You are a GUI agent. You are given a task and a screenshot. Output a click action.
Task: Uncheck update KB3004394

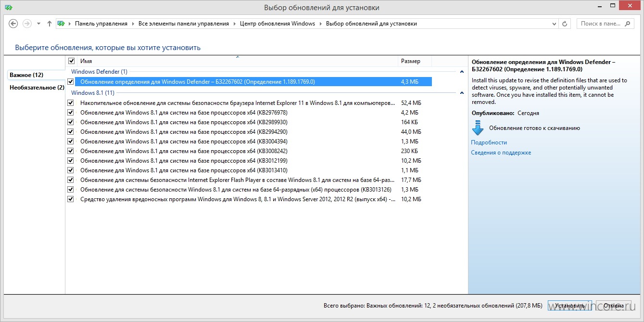(71, 142)
